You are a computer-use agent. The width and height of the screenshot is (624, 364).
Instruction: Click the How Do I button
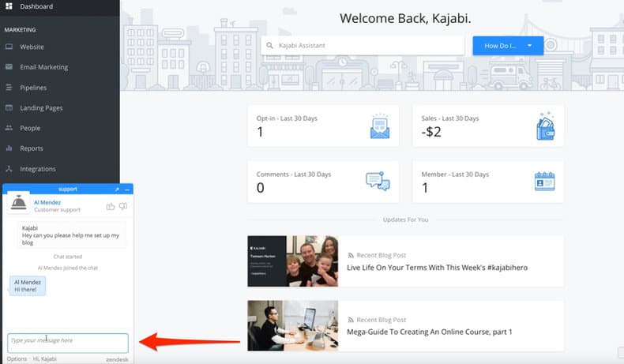coord(508,46)
